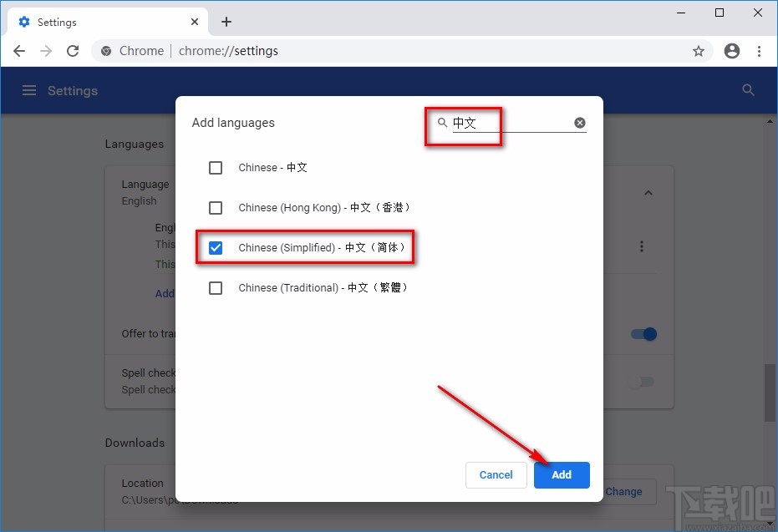
Task: Check the Chinese - 中文 checkbox
Action: coord(215,167)
